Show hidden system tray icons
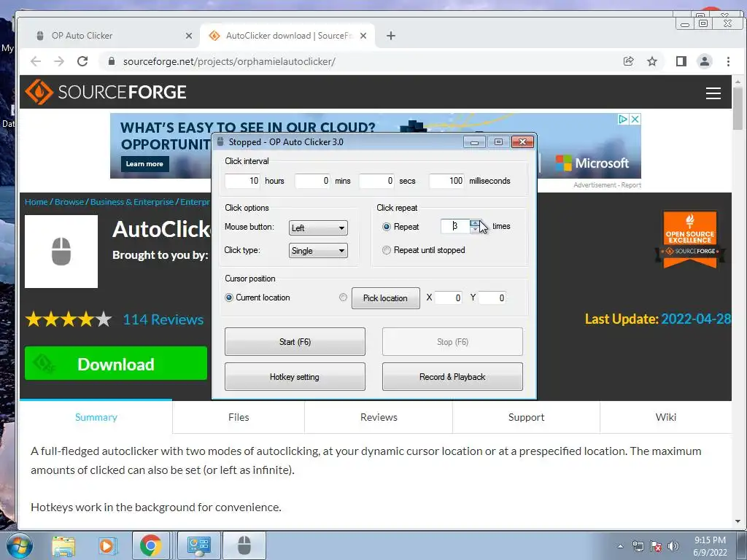 coord(620,546)
